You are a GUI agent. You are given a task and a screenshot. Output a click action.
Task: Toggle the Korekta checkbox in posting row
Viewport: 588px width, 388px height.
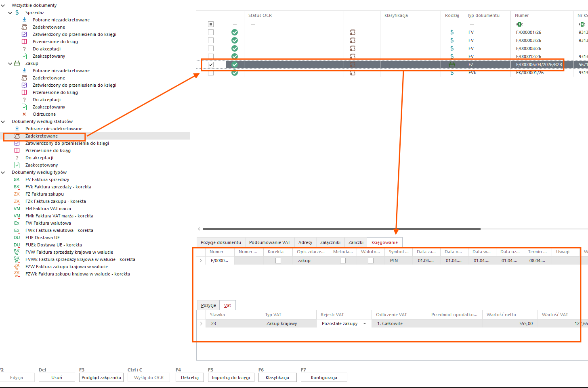pyautogui.click(x=278, y=261)
